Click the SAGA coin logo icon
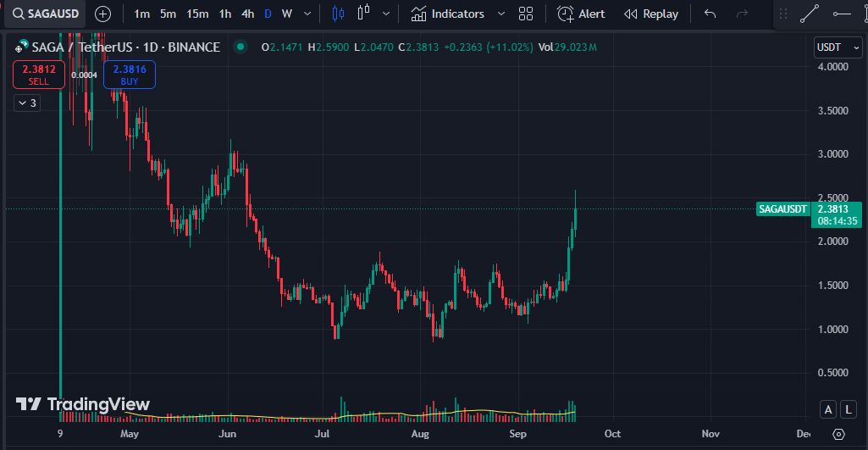The image size is (868, 450). [21, 47]
